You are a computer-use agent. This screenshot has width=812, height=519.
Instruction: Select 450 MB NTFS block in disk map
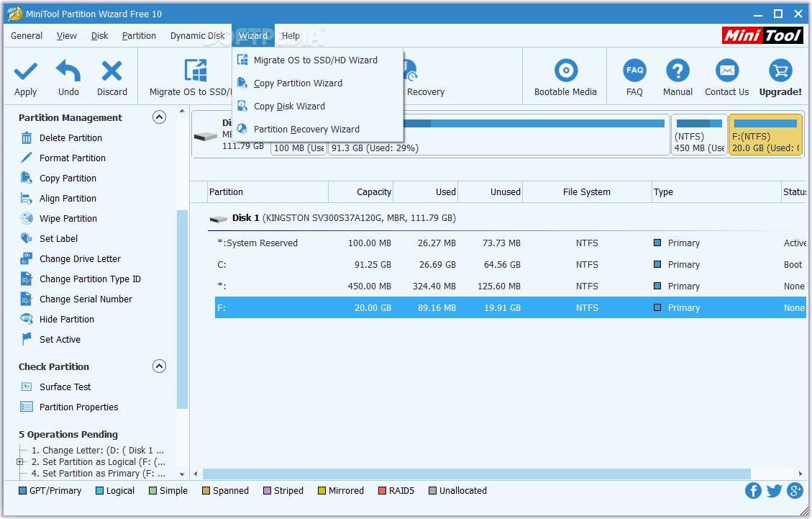point(699,135)
